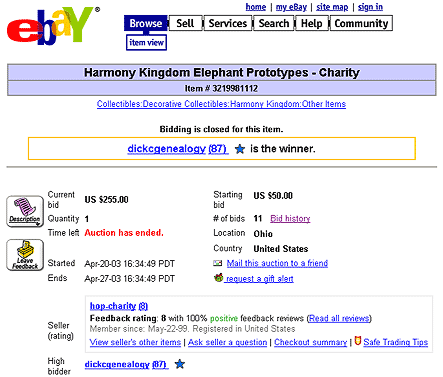Image resolution: width=443 pixels, height=377 pixels.
Task: Select the item view sub-tab
Action: (x=146, y=43)
